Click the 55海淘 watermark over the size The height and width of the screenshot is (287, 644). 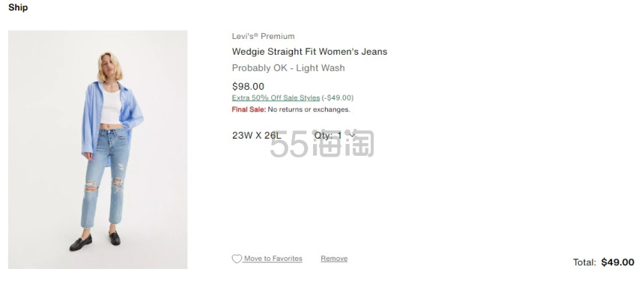click(x=322, y=143)
